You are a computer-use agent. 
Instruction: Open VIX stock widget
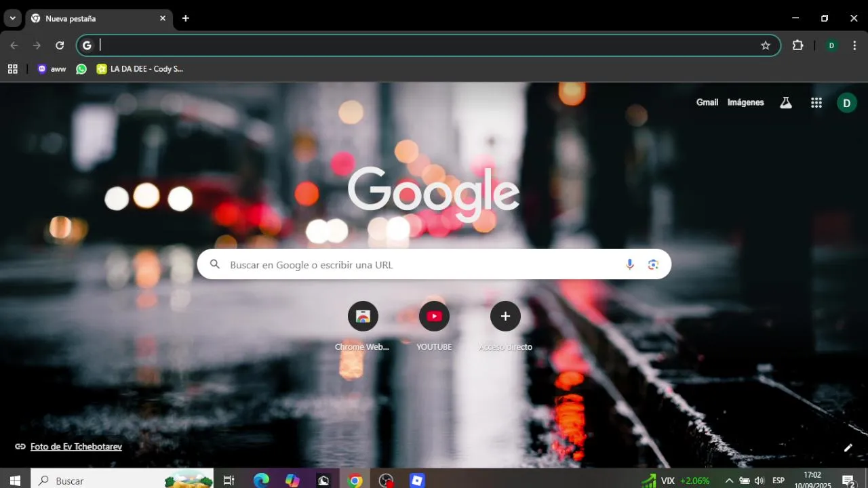[676, 481]
